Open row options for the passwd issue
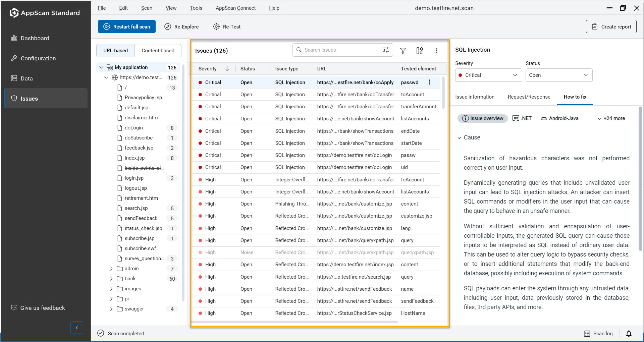The width and height of the screenshot is (644, 342). pyautogui.click(x=429, y=82)
